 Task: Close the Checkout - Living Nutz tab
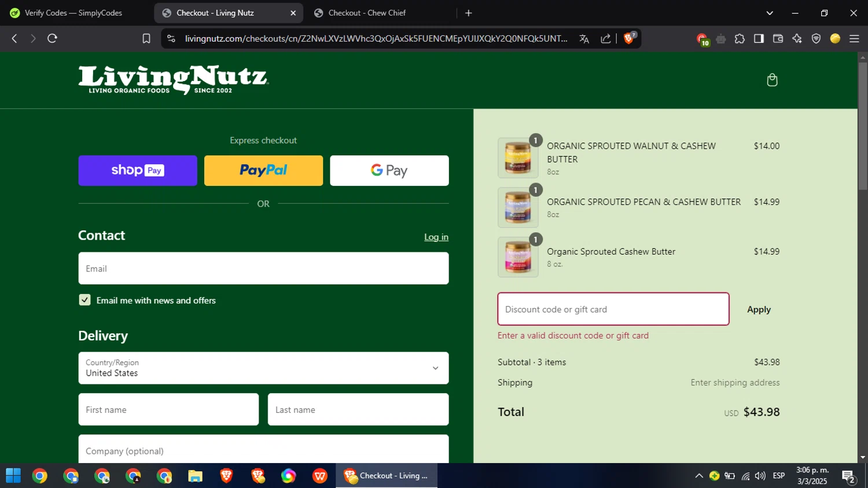[x=293, y=13]
